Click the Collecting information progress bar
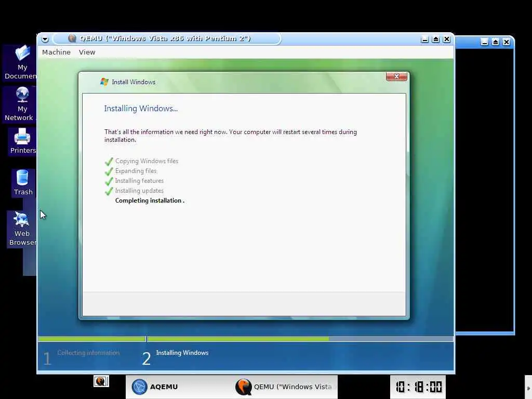This screenshot has width=532, height=399. (92, 339)
